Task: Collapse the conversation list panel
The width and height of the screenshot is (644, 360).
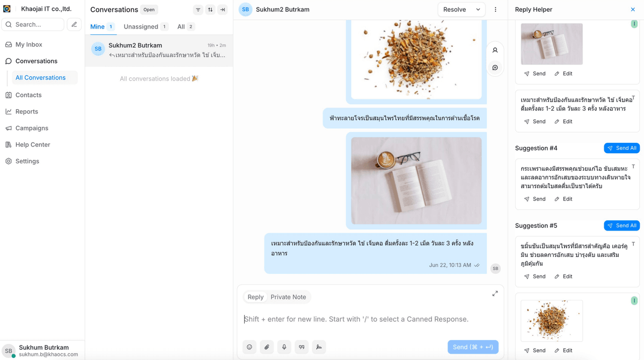Action: (223, 9)
